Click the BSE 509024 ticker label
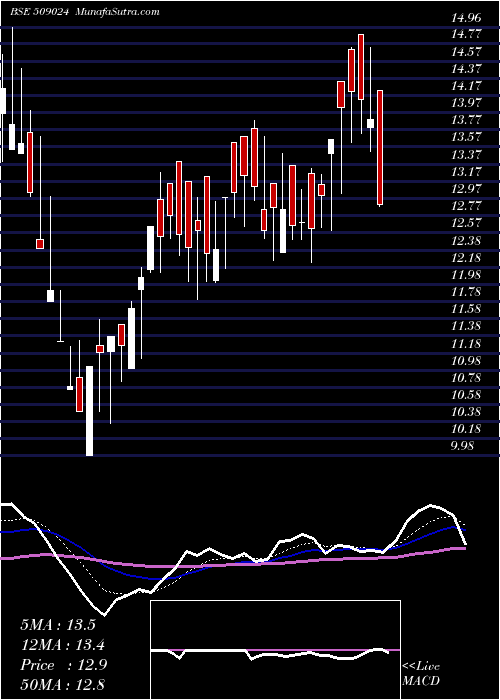 39,12
